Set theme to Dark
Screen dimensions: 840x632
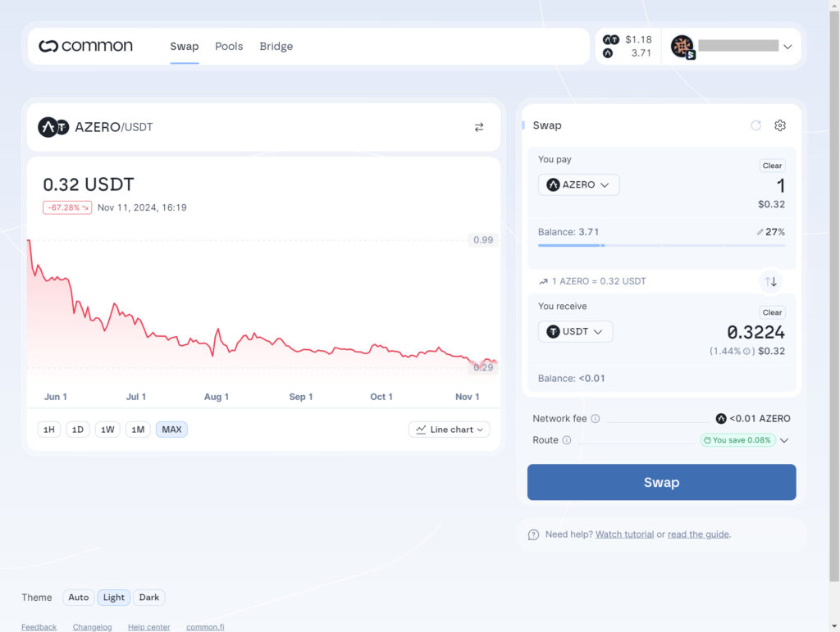(149, 598)
